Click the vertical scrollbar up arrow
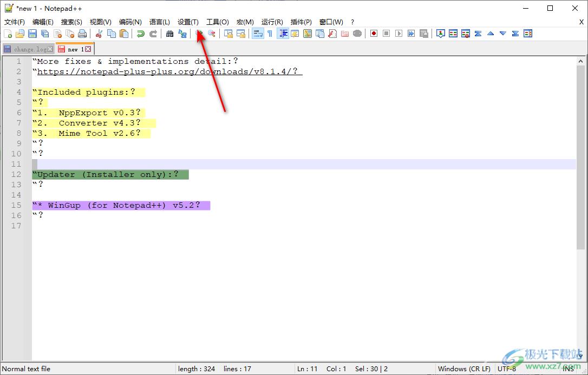 pyautogui.click(x=580, y=61)
